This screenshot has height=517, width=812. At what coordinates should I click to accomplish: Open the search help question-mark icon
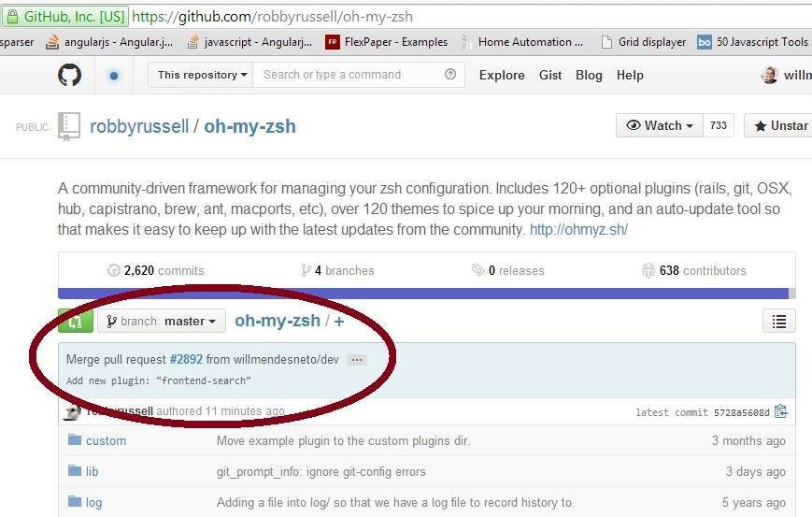click(x=450, y=74)
